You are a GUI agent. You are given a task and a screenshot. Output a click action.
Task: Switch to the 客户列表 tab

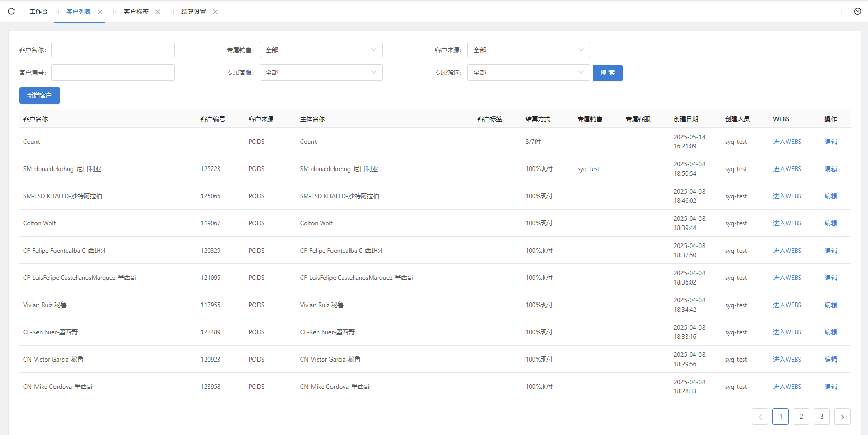[79, 12]
